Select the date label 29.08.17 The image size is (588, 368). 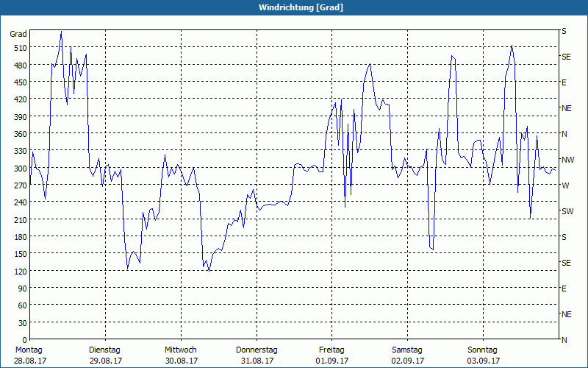[x=106, y=361]
